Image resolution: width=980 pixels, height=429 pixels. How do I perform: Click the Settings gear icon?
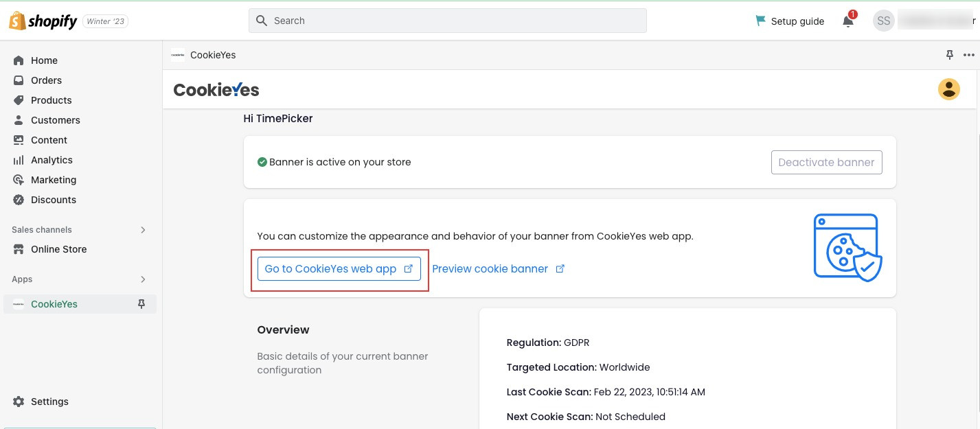tap(19, 402)
